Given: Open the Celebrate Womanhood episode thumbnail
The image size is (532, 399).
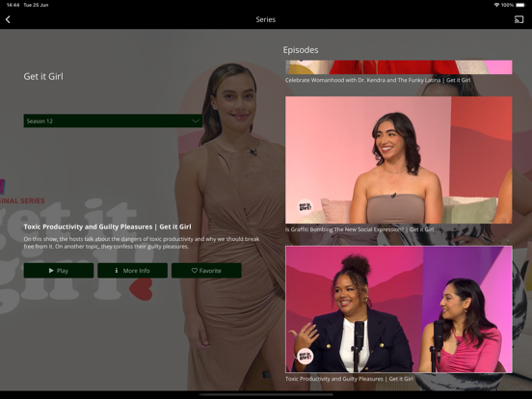Looking at the screenshot, I should click(x=399, y=67).
